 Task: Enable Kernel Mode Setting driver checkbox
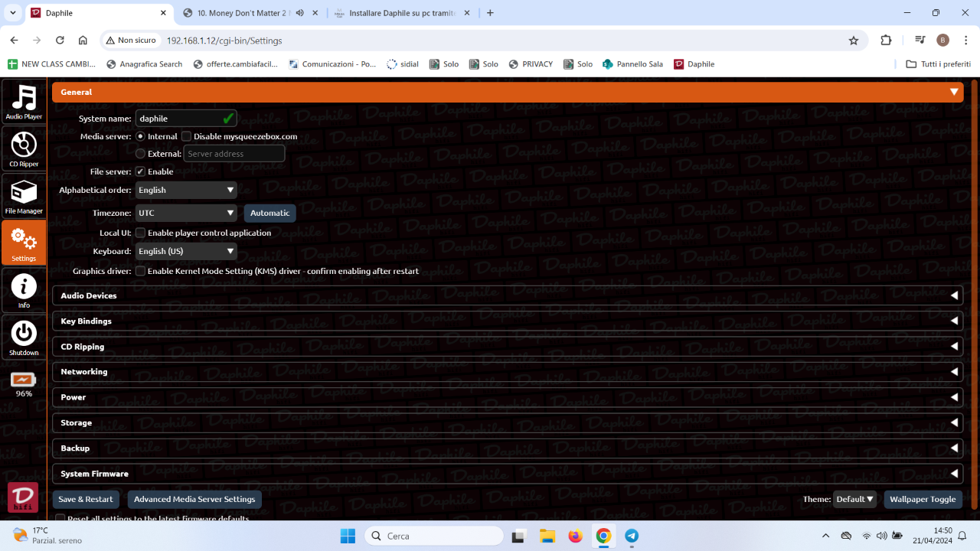click(x=140, y=271)
